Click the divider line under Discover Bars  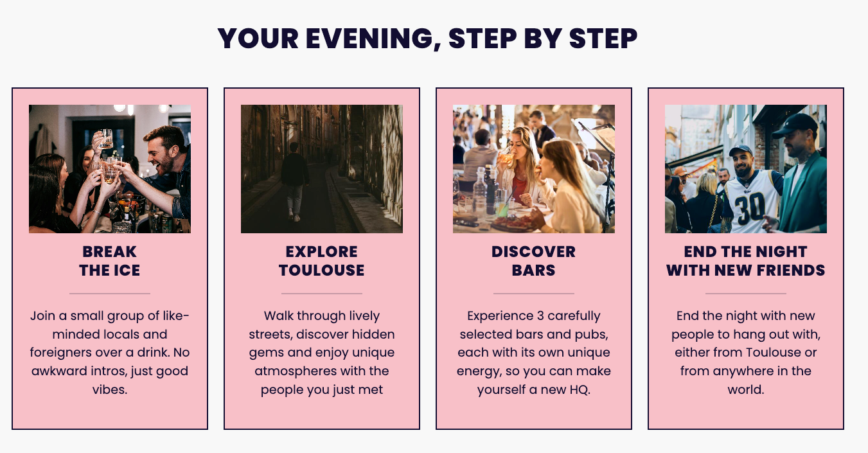534,294
